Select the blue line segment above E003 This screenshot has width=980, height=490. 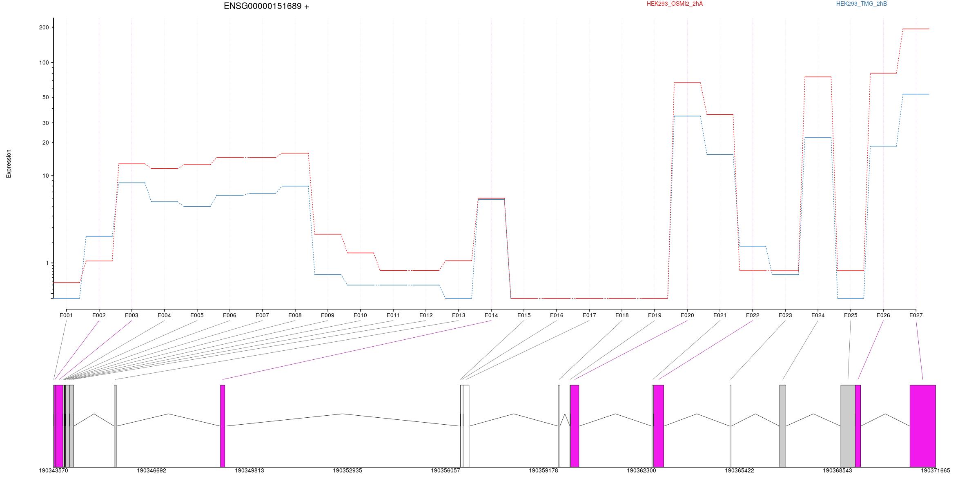click(x=131, y=183)
